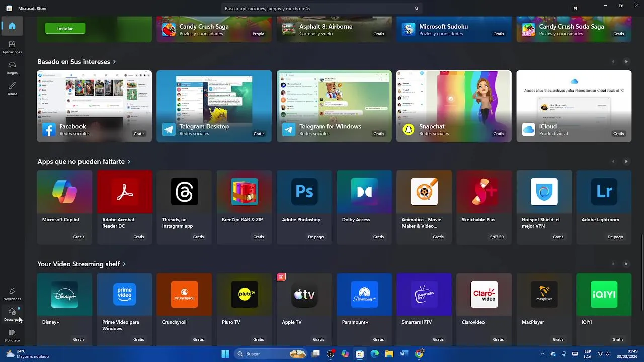
Task: Previous arrow for Video Streaming shelf
Action: 613,264
